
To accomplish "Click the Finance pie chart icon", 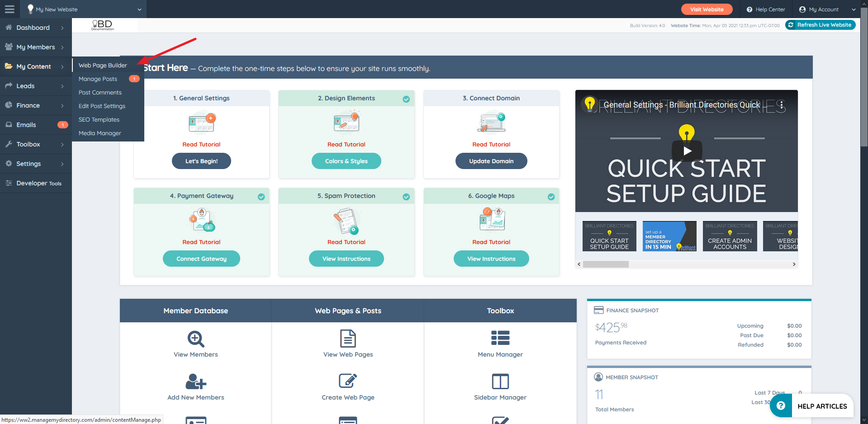I will click(x=9, y=105).
